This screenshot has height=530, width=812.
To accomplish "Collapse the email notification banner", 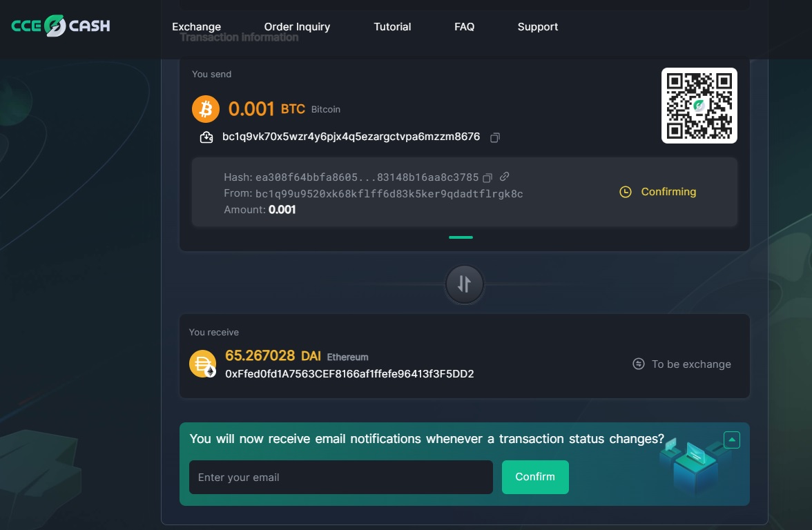I will click(731, 440).
